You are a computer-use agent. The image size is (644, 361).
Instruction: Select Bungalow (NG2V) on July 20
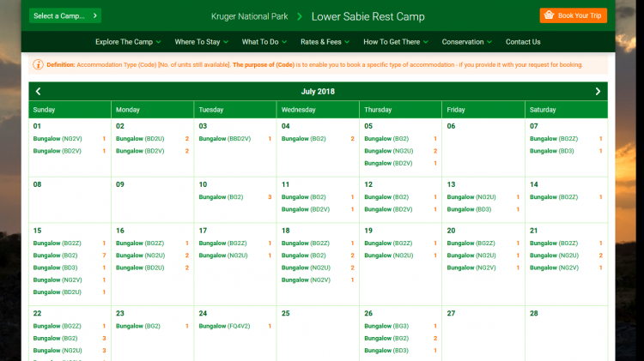pos(471,268)
